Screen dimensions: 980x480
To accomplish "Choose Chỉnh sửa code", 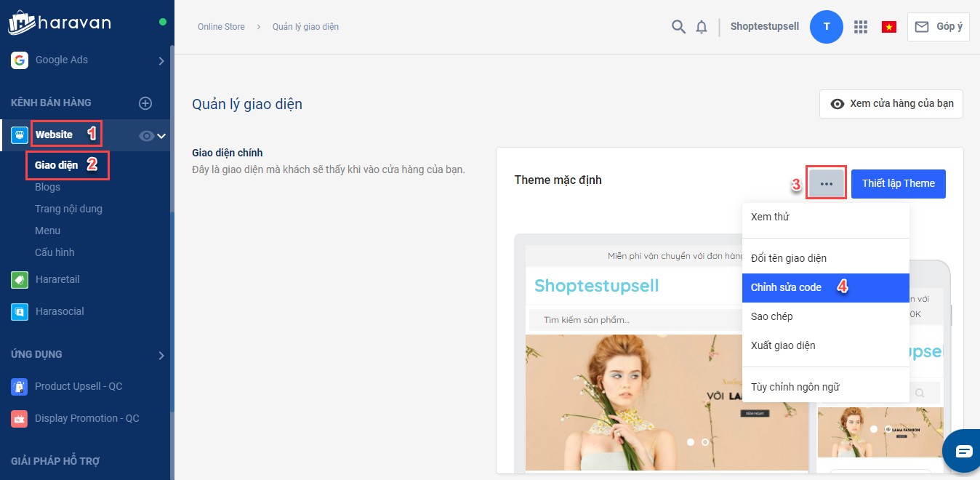I will pos(826,287).
